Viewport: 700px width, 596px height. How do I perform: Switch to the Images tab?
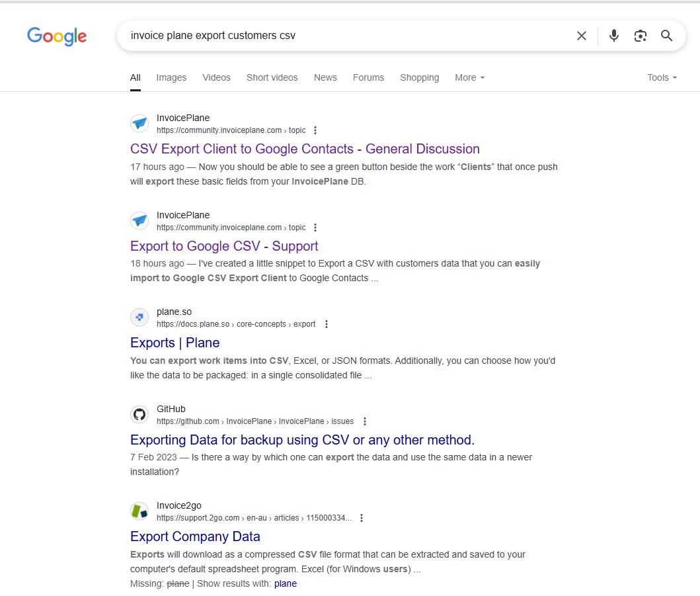[x=171, y=78]
